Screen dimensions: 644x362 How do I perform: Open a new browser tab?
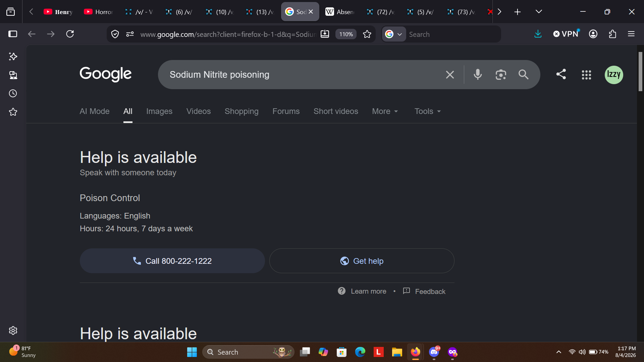pos(518,12)
